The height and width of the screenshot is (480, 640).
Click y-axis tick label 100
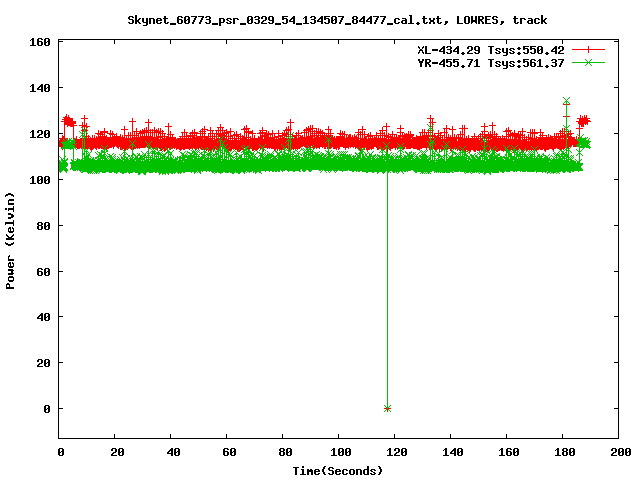tap(40, 180)
